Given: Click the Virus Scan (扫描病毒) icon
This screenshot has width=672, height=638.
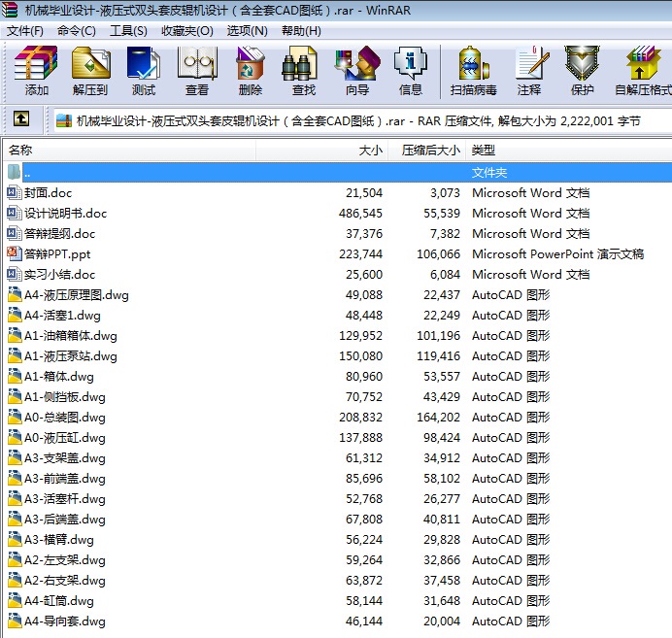Looking at the screenshot, I should 473,63.
